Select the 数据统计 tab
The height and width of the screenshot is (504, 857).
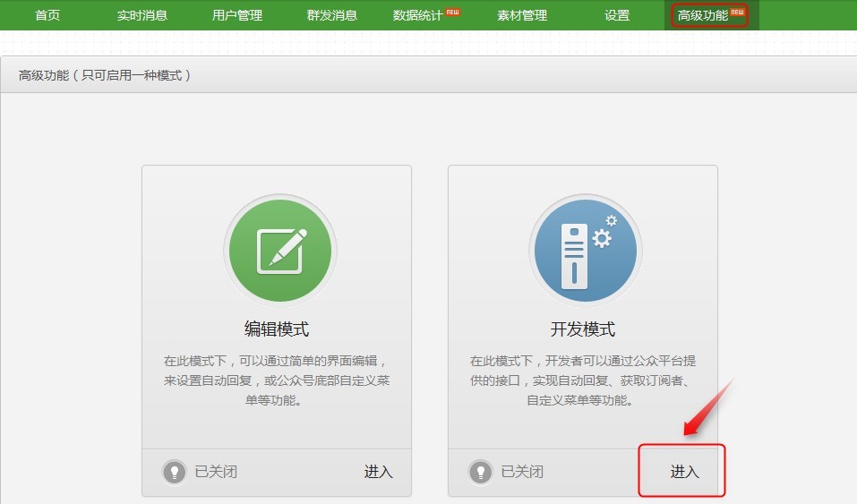[x=417, y=15]
